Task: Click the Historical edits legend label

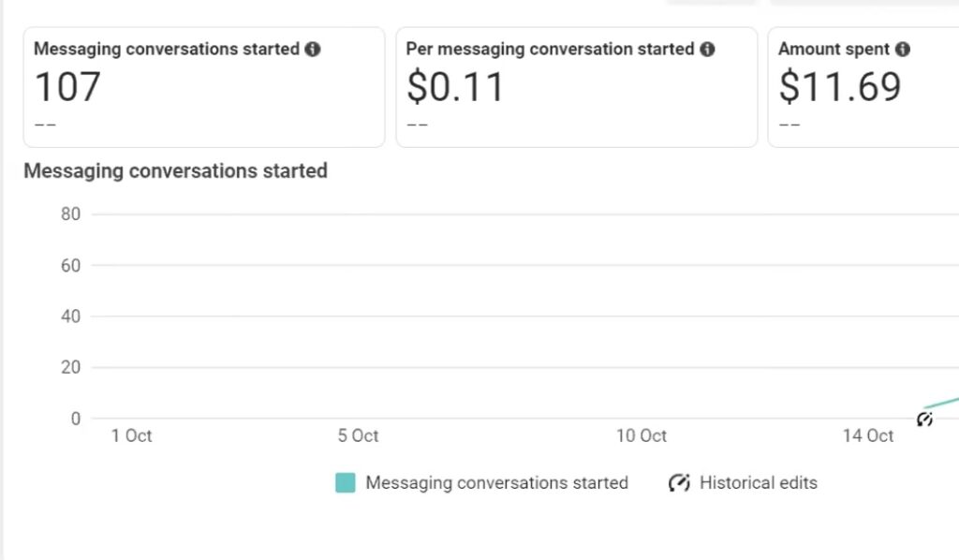Action: pos(759,482)
